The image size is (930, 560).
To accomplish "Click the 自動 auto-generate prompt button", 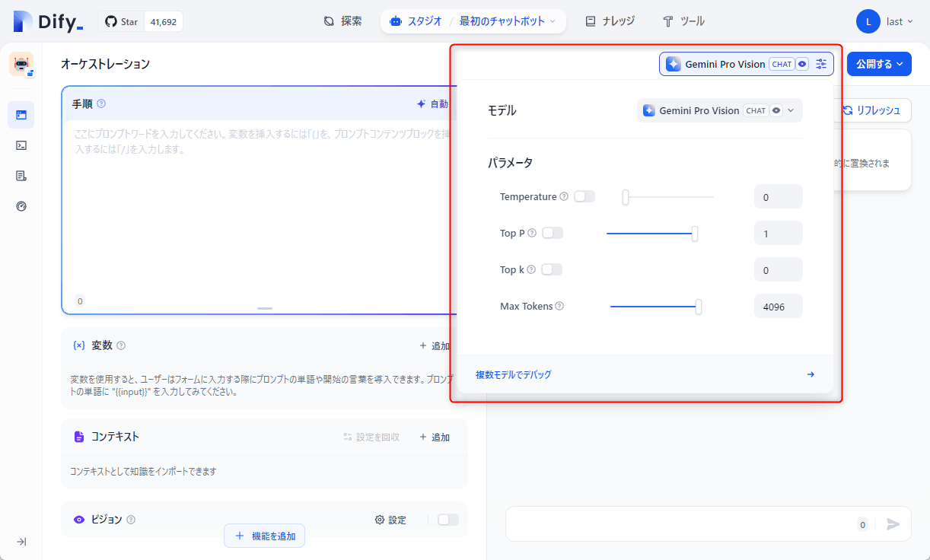I will point(432,104).
